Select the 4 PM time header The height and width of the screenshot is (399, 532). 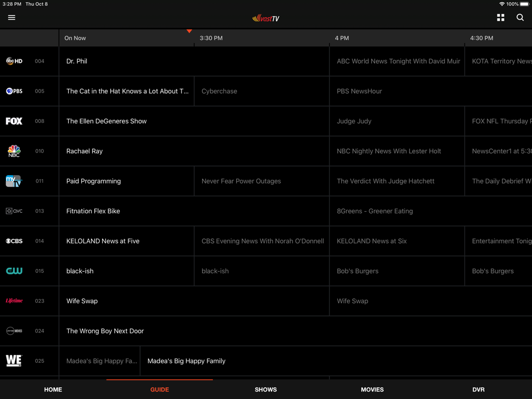pyautogui.click(x=342, y=38)
